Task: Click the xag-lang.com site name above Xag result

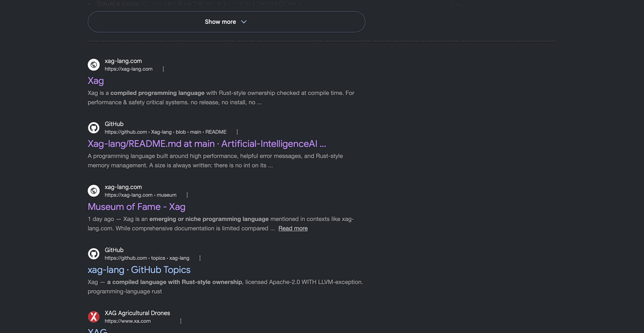Action: click(x=123, y=61)
